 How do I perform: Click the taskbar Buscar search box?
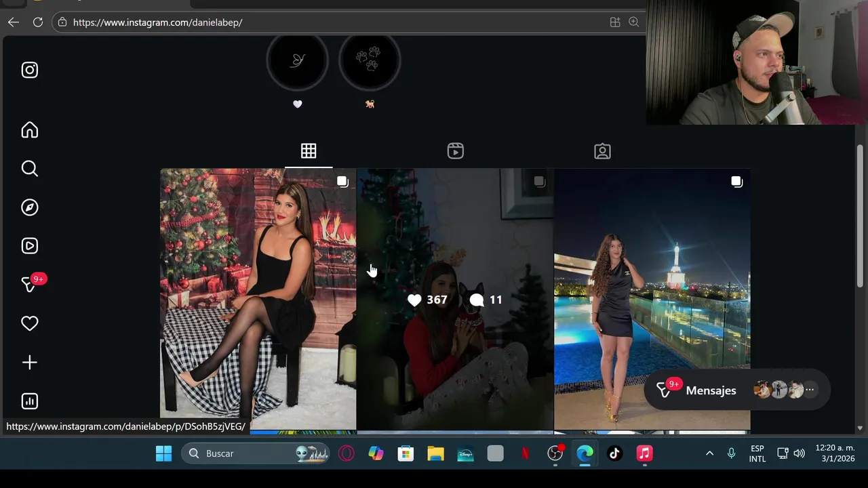tap(257, 453)
